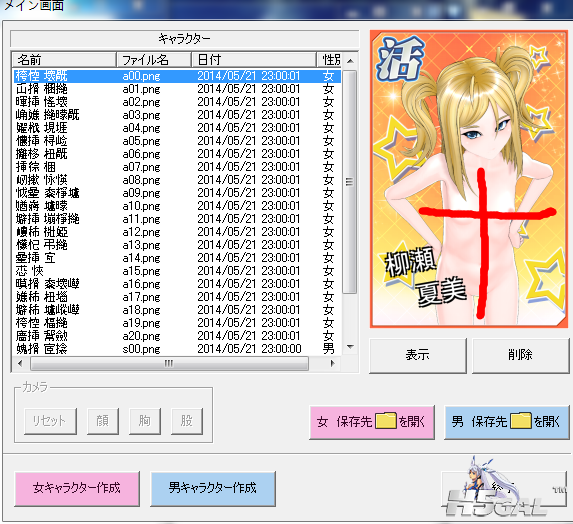Viewport: 573px width, 524px height.
Task: Select row with file a15.png
Action: pos(177,271)
